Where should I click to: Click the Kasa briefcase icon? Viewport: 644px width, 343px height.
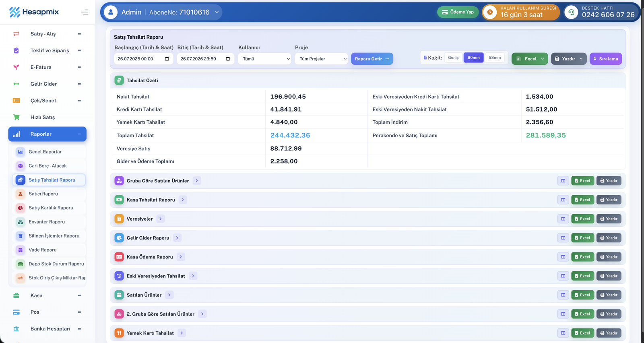tap(17, 295)
